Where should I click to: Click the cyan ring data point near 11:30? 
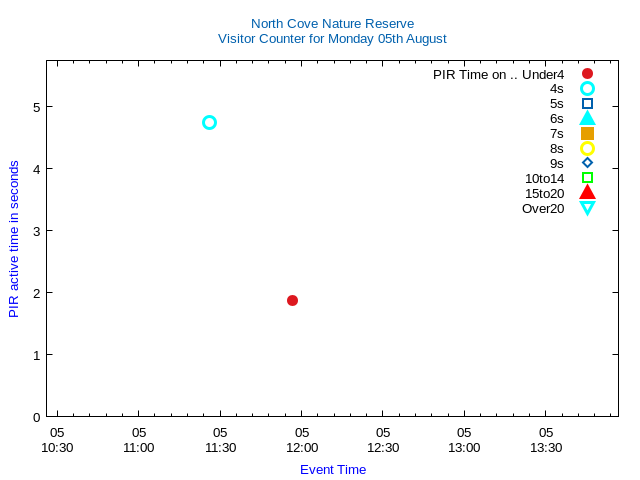[209, 122]
